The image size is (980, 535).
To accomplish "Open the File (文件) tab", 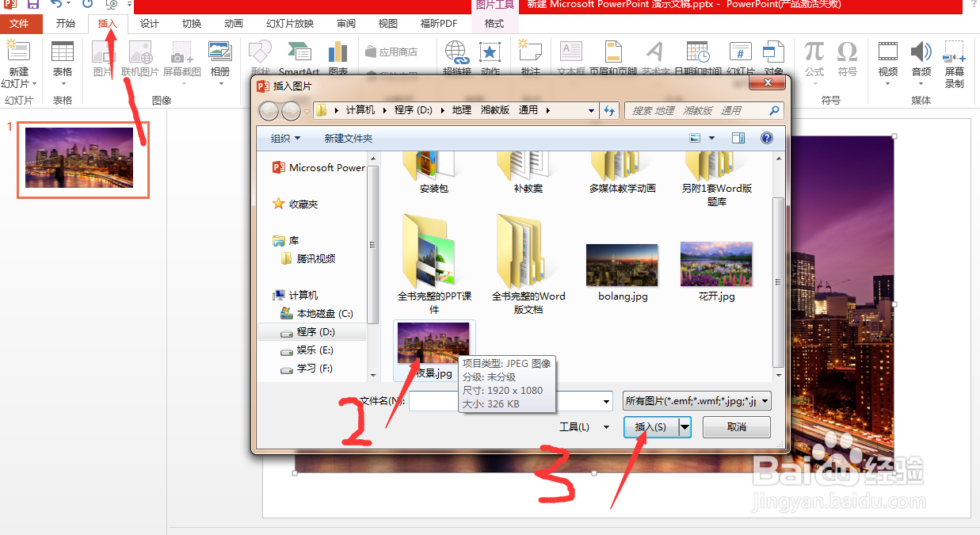I will (x=19, y=24).
